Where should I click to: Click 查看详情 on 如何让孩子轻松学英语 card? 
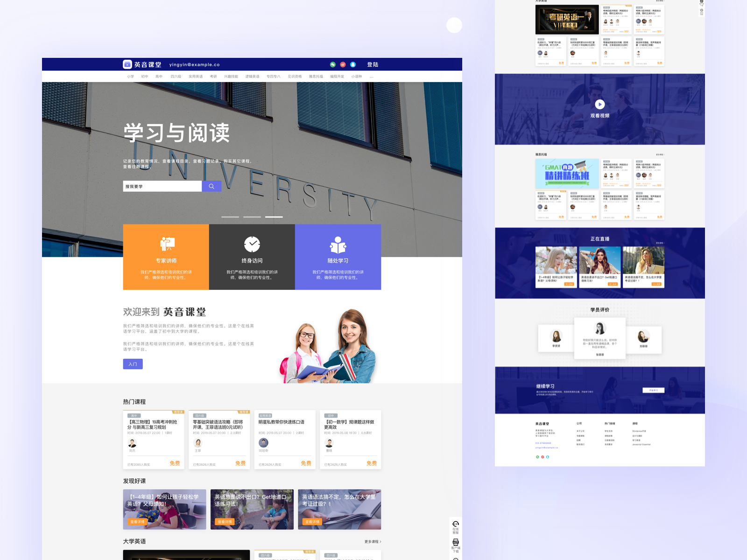(137, 522)
